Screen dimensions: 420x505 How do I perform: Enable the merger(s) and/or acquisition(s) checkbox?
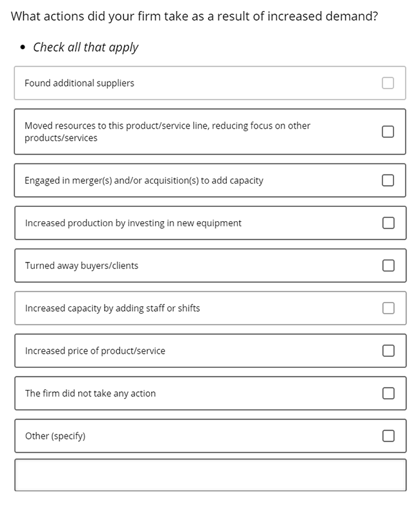388,180
